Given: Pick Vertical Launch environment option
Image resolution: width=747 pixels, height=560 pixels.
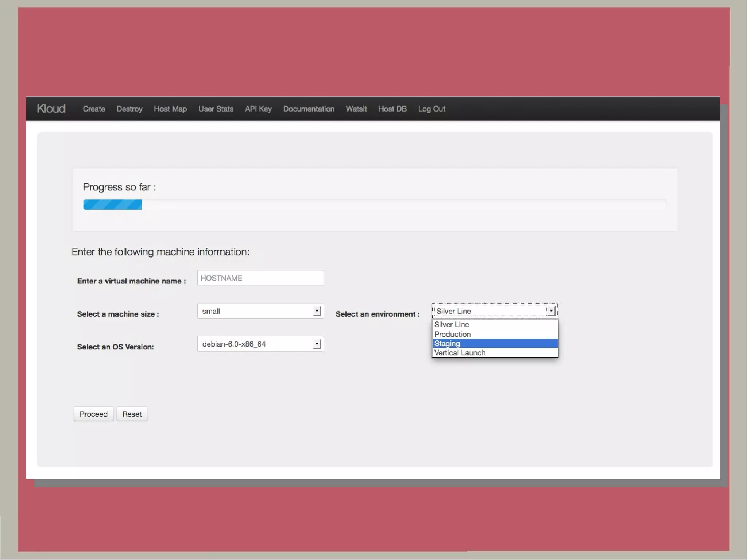Looking at the screenshot, I should click(x=460, y=353).
